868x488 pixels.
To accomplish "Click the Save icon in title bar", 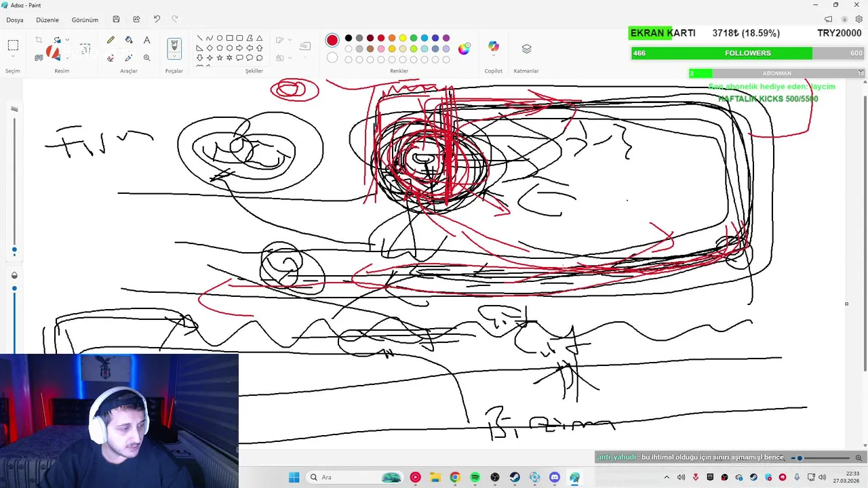I will point(116,20).
